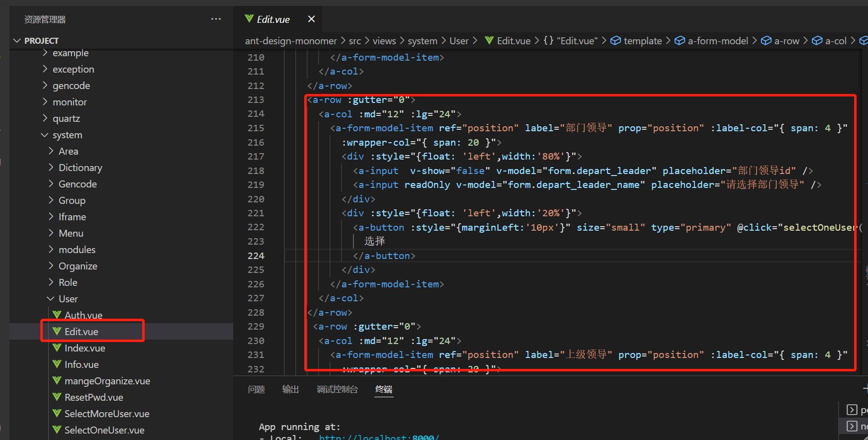Screen dimensions: 868x440
Task: Open the Gencode folder in tree
Action: pyautogui.click(x=78, y=184)
